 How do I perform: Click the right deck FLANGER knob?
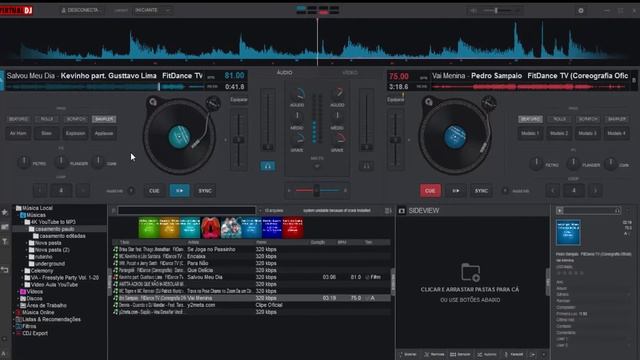pos(573,163)
